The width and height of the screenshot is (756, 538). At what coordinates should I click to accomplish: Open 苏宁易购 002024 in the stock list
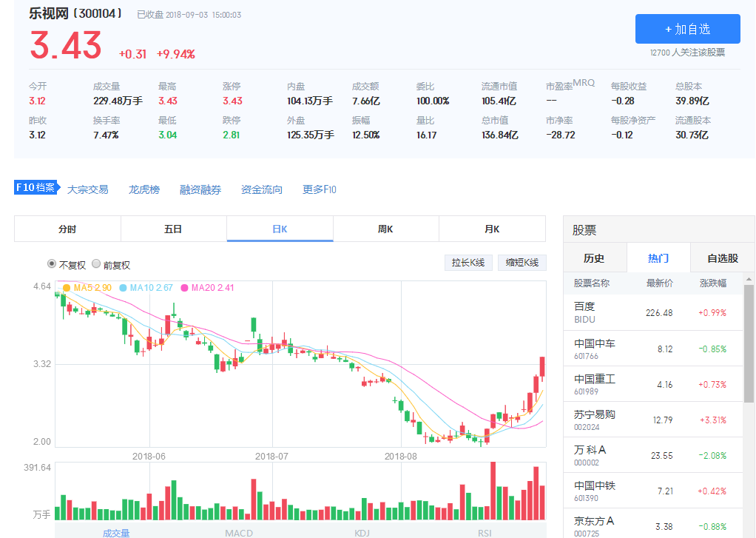pos(653,420)
